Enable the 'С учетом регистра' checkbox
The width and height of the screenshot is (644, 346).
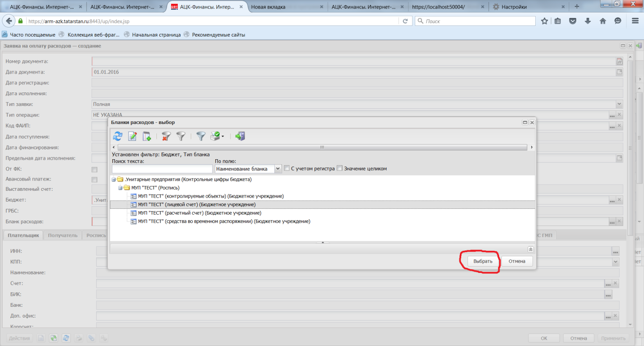click(287, 169)
